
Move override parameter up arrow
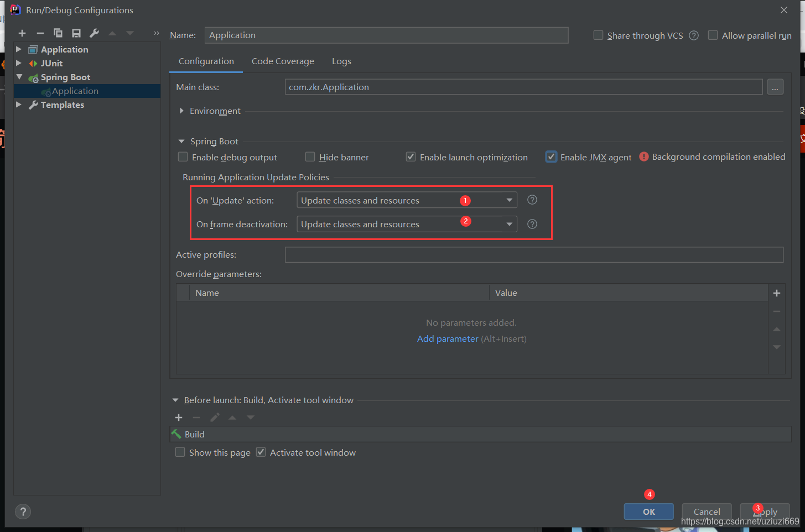pos(777,330)
